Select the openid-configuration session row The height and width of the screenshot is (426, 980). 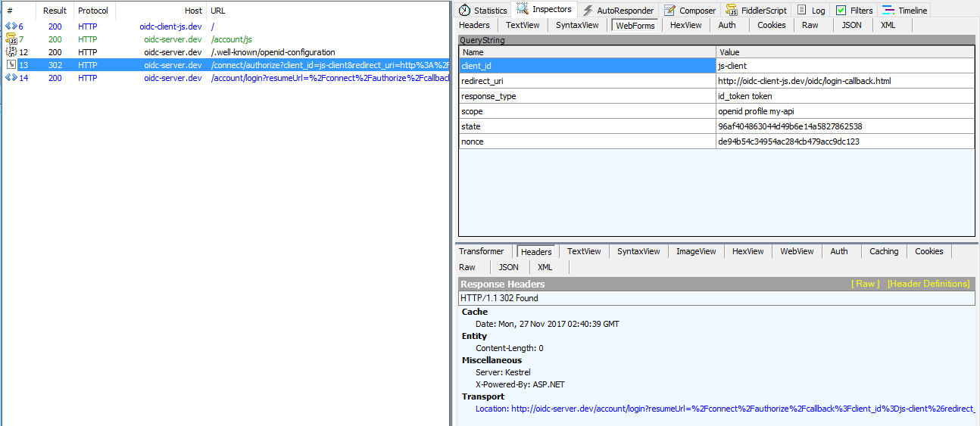click(226, 52)
